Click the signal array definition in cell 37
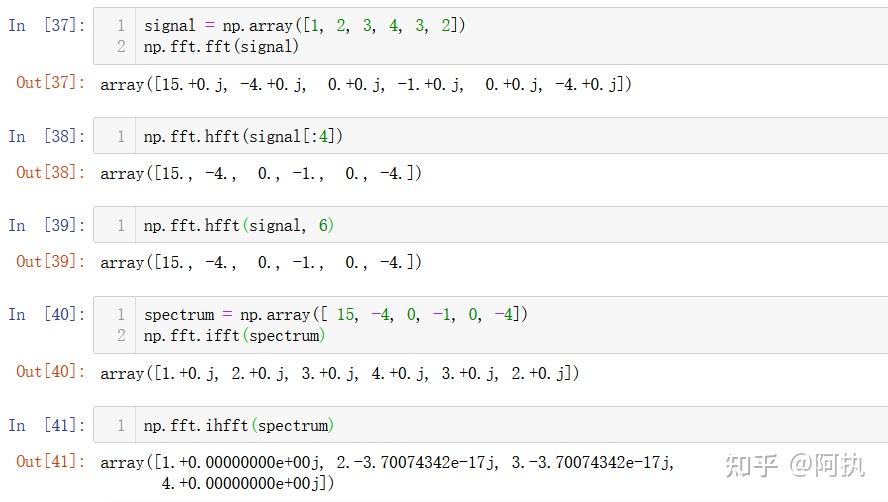888x502 pixels. tap(305, 25)
